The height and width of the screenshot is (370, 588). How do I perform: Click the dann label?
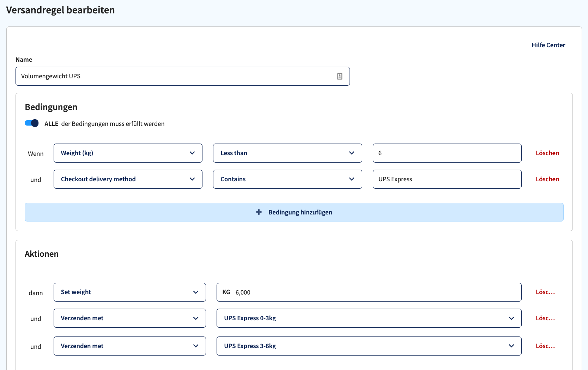click(x=36, y=293)
